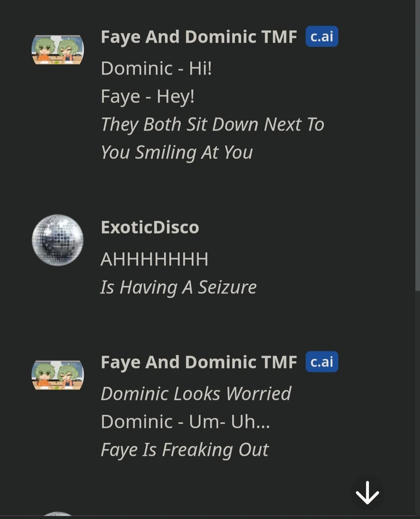Click the 'Dominic - Hi!' message line
420x519 pixels.
(156, 68)
